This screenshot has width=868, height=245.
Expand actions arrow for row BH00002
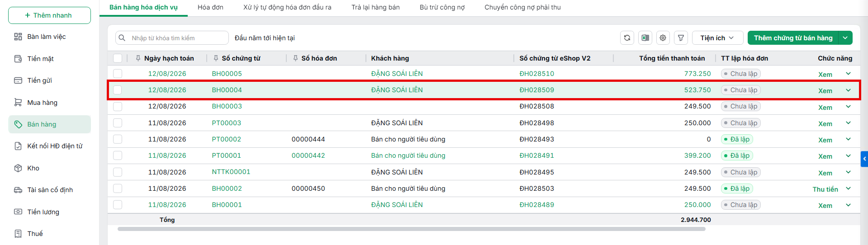848,188
